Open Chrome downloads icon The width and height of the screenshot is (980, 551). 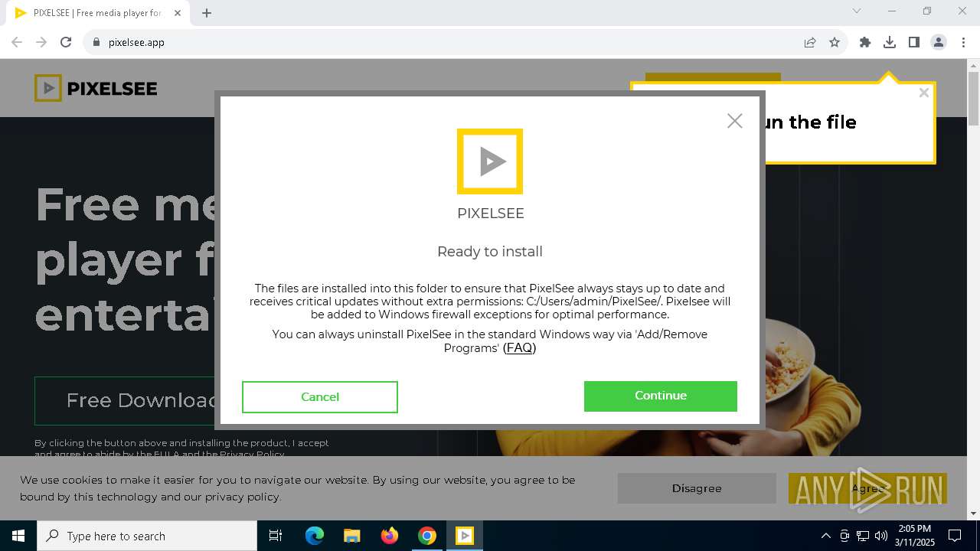890,42
